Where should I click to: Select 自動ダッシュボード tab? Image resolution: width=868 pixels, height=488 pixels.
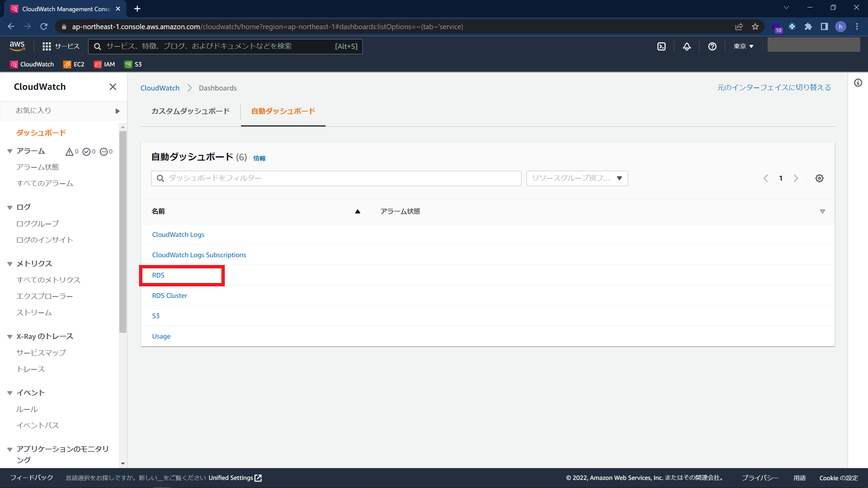click(282, 111)
